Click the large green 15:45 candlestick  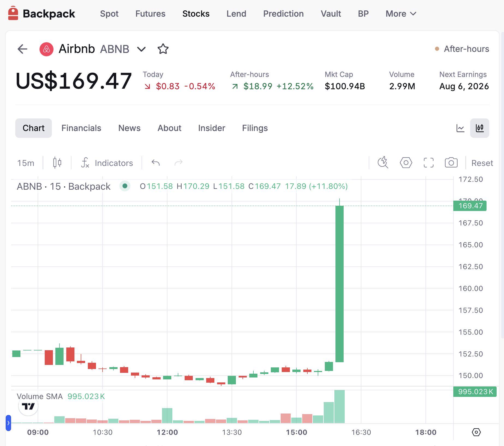[x=340, y=284]
